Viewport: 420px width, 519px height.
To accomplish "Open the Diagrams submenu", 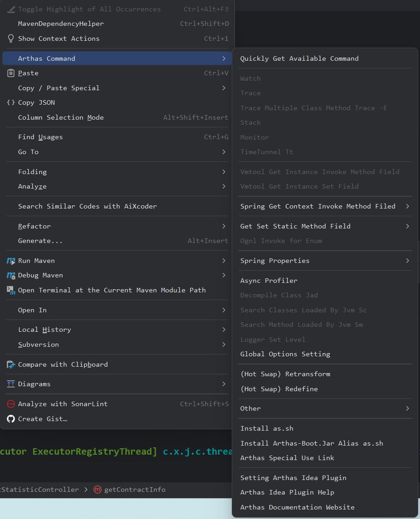I will coord(117,384).
